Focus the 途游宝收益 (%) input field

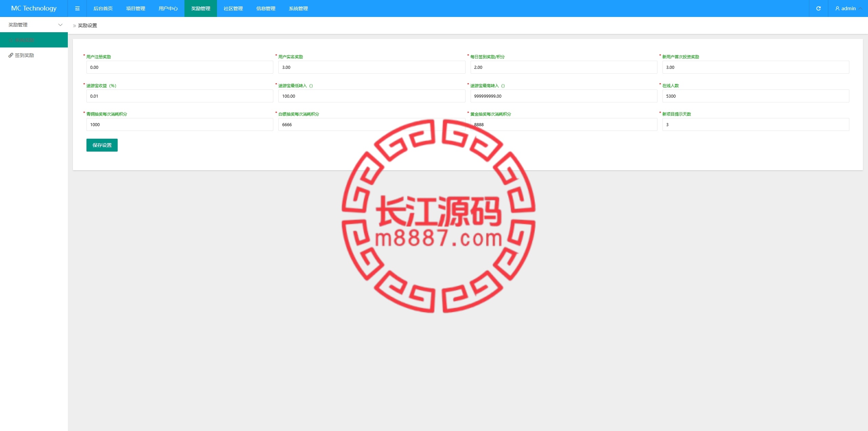tap(180, 96)
